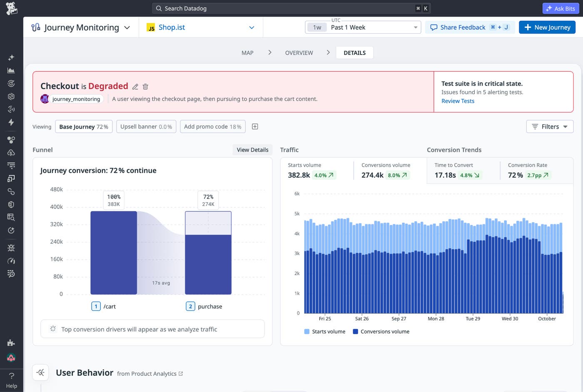583x392 pixels.
Task: Click the Ask Bits button
Action: [561, 8]
